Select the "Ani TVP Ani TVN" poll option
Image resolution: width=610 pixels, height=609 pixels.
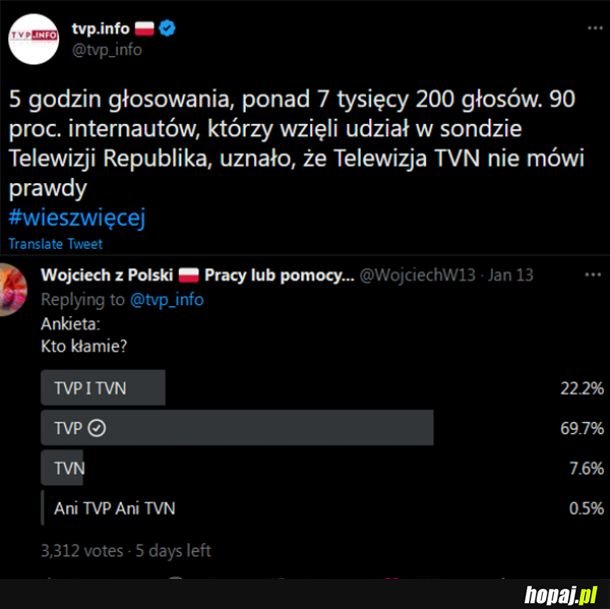114,508
